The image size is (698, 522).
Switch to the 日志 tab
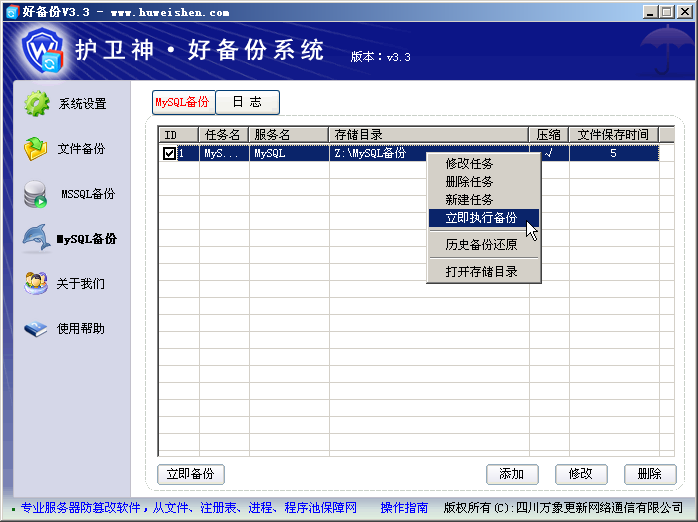click(x=248, y=102)
